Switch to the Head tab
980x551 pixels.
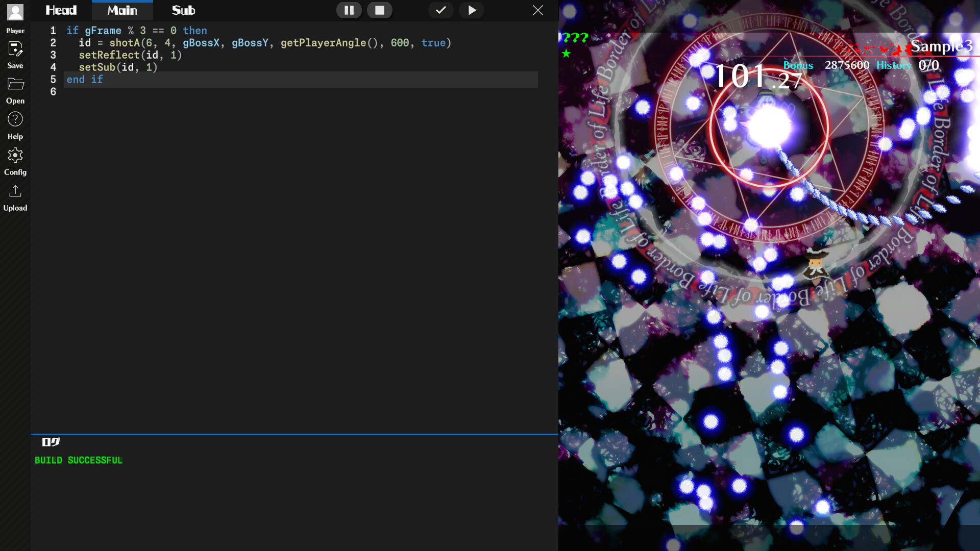[61, 10]
